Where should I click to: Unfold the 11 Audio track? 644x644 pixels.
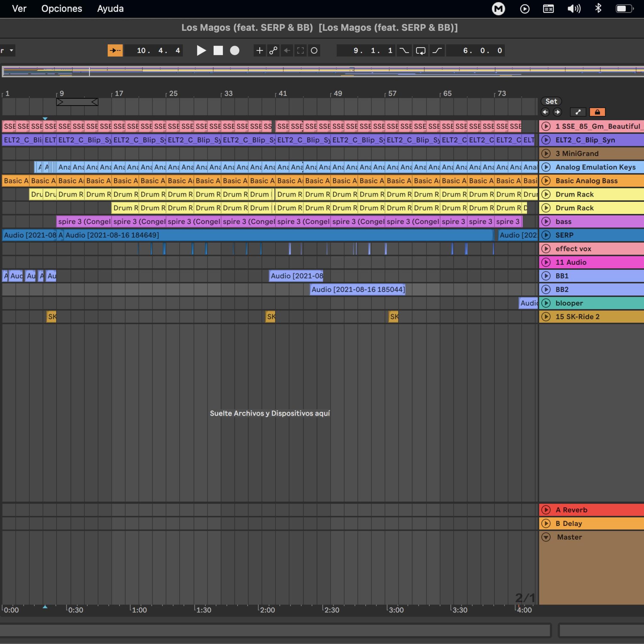546,262
